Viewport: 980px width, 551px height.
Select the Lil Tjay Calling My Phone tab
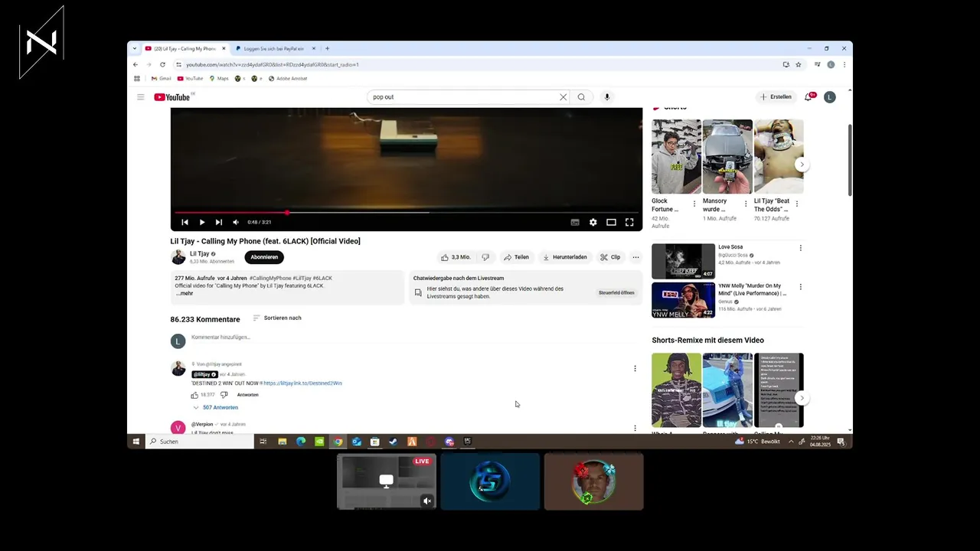click(185, 48)
